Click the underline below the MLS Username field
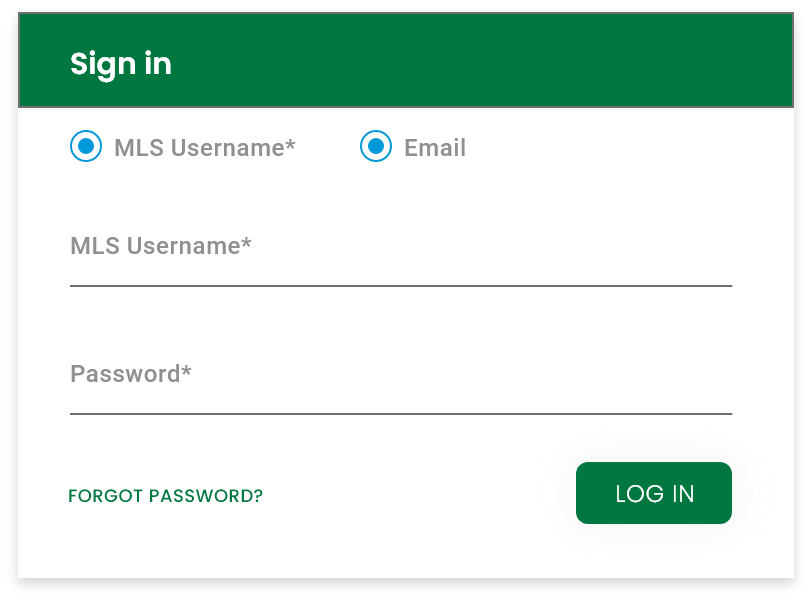The height and width of the screenshot is (602, 812). (400, 286)
